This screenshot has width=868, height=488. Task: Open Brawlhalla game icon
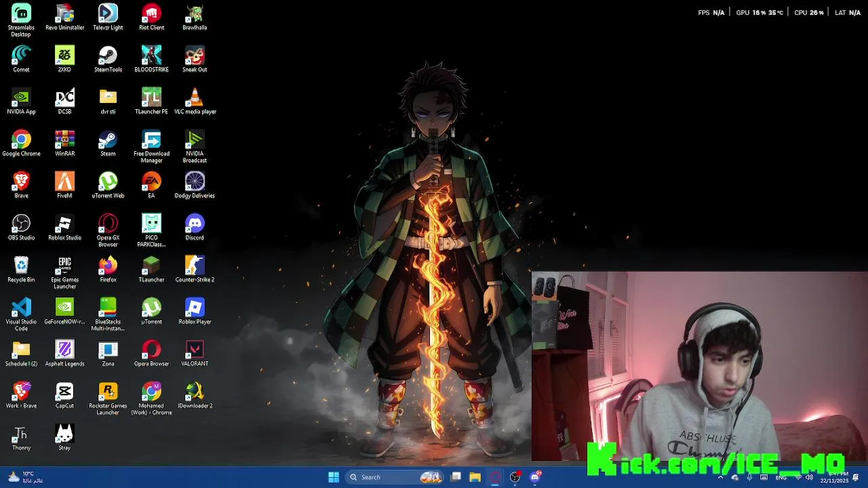[x=195, y=18]
